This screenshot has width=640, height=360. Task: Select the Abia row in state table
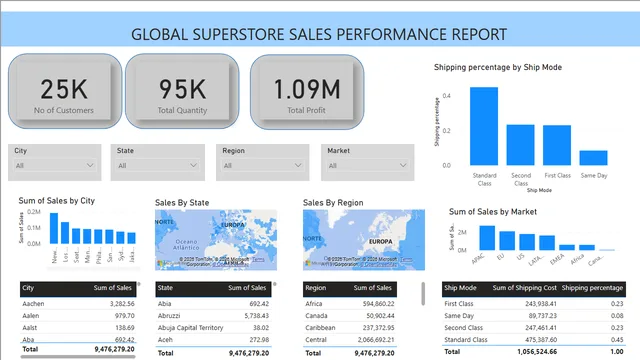(213, 304)
